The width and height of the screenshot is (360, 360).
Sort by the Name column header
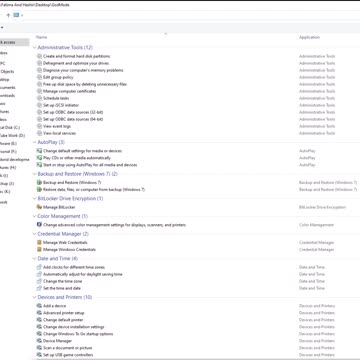41,37
